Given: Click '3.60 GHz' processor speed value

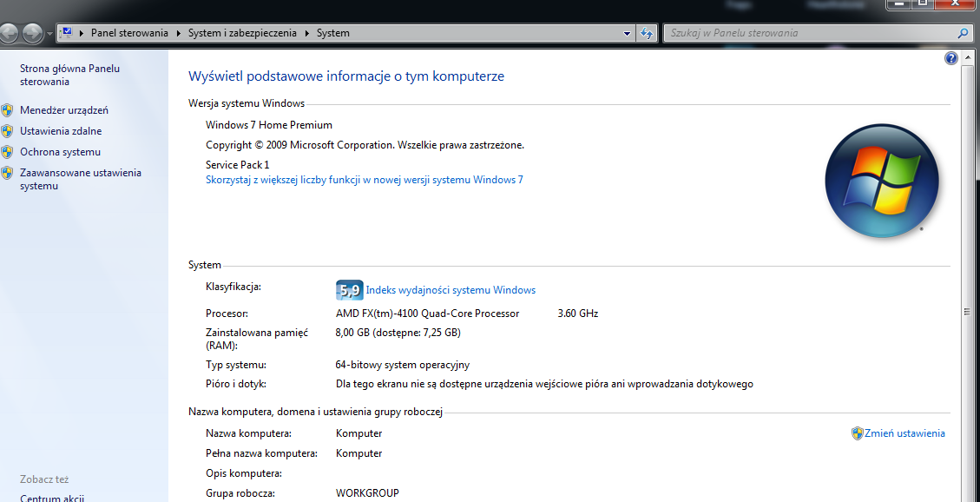Looking at the screenshot, I should pos(577,314).
